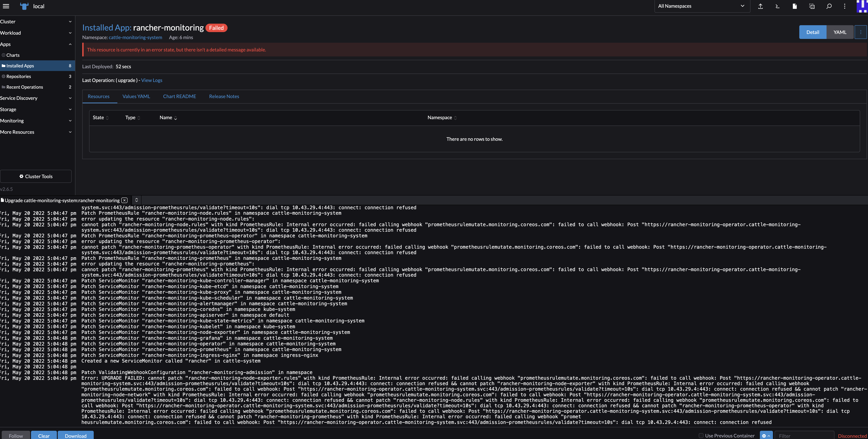The image size is (868, 439).
Task: Expand the More Resources section
Action: (37, 132)
